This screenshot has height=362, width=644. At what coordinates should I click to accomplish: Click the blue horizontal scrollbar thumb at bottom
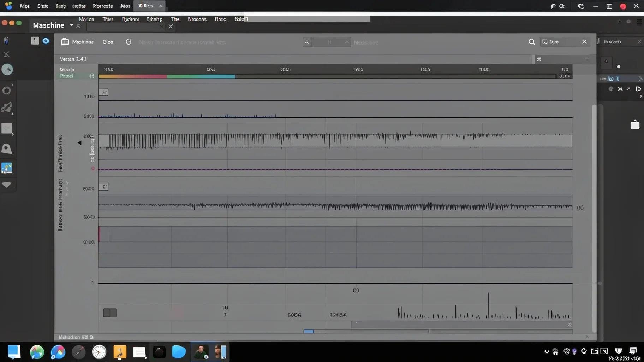click(x=308, y=331)
